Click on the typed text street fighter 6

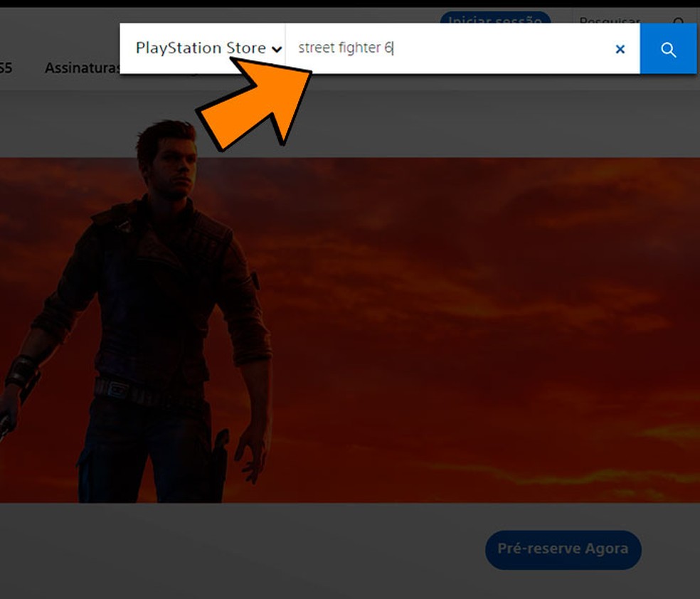click(x=346, y=48)
